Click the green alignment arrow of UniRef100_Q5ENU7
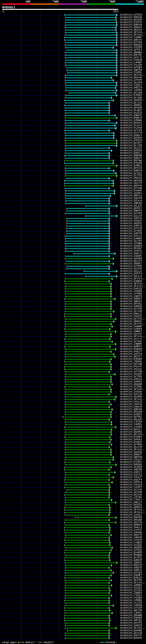 [x=90, y=299]
